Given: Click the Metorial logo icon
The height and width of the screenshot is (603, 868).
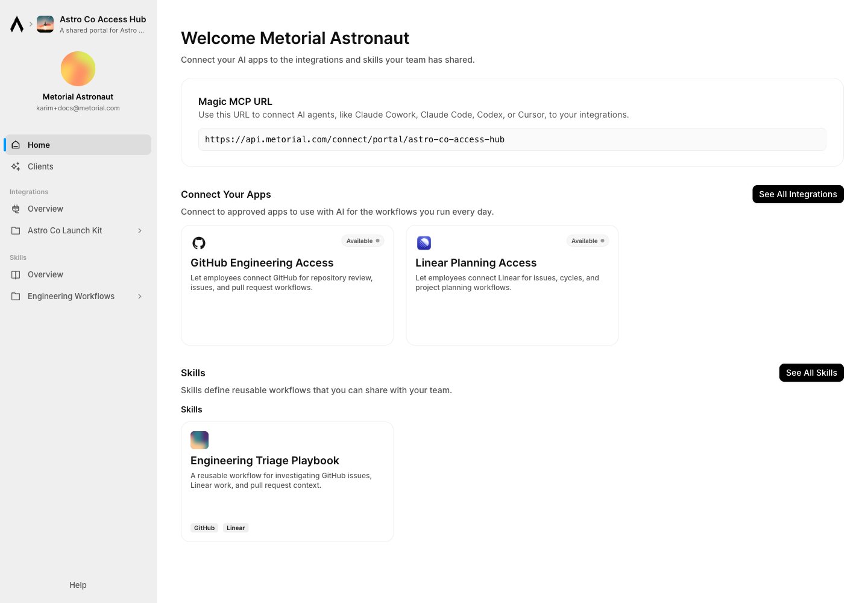Looking at the screenshot, I should point(17,24).
